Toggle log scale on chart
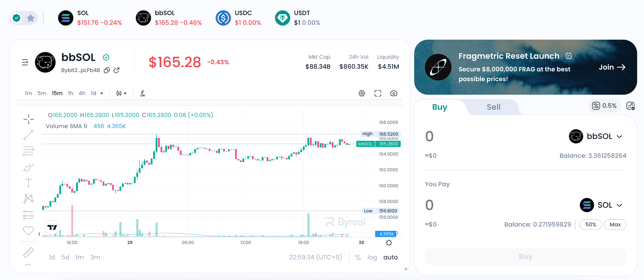 click(372, 257)
